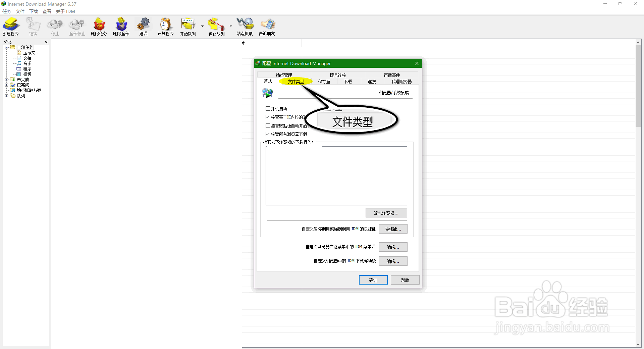Viewport: 644px width, 349px height.
Task: Switch to the 下载 tab in dialog
Action: coord(348,82)
